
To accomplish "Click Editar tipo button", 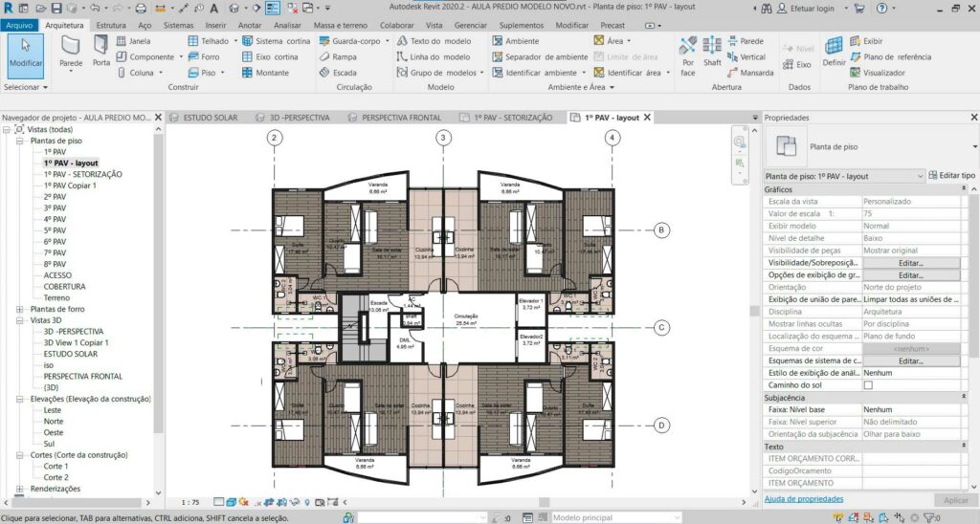I will (951, 176).
